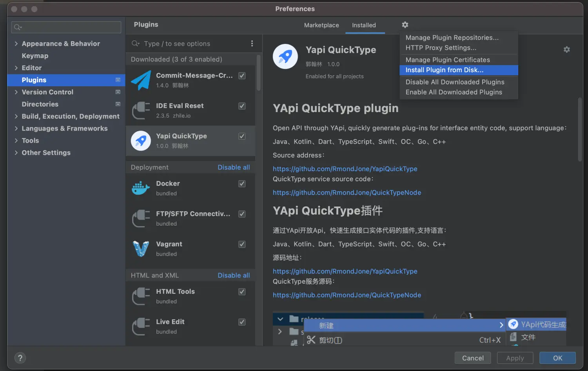
Task: Click the file icon beside 文件 in the preview
Action: coord(513,337)
